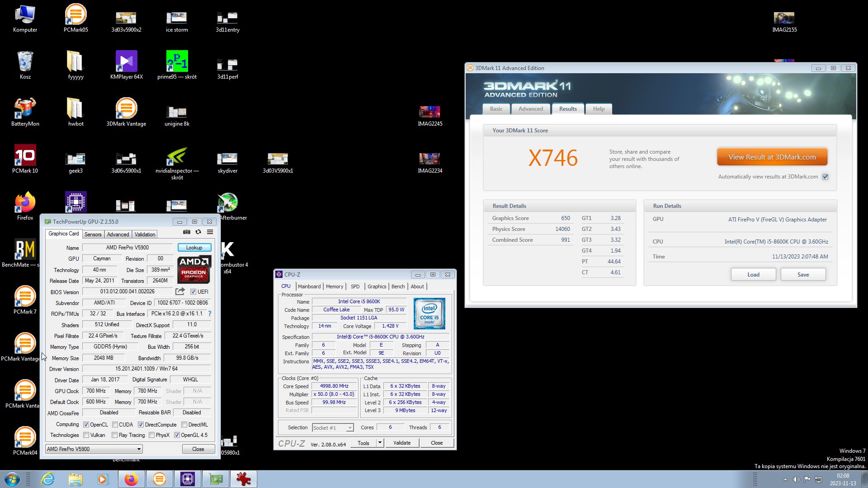Select the BatteryMon desktop icon
This screenshot has width=868, height=488.
click(25, 112)
